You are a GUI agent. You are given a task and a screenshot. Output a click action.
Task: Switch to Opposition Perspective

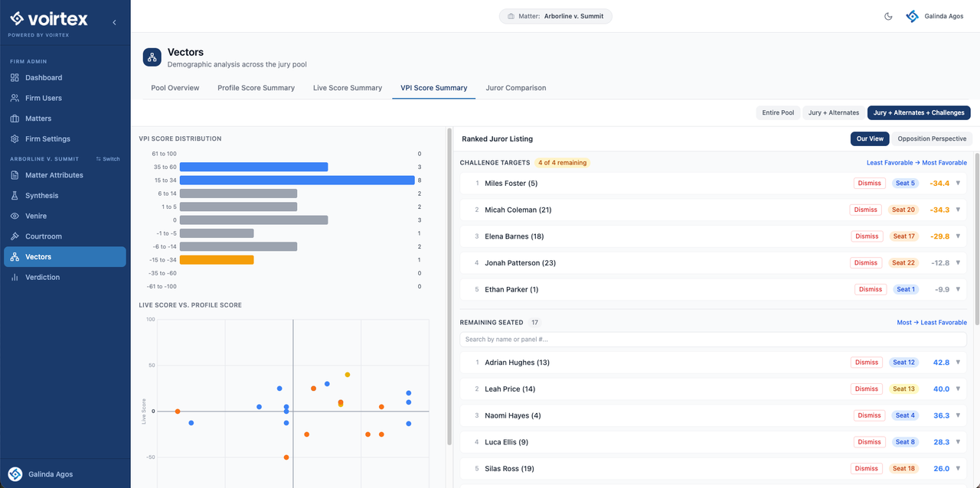[x=932, y=138]
